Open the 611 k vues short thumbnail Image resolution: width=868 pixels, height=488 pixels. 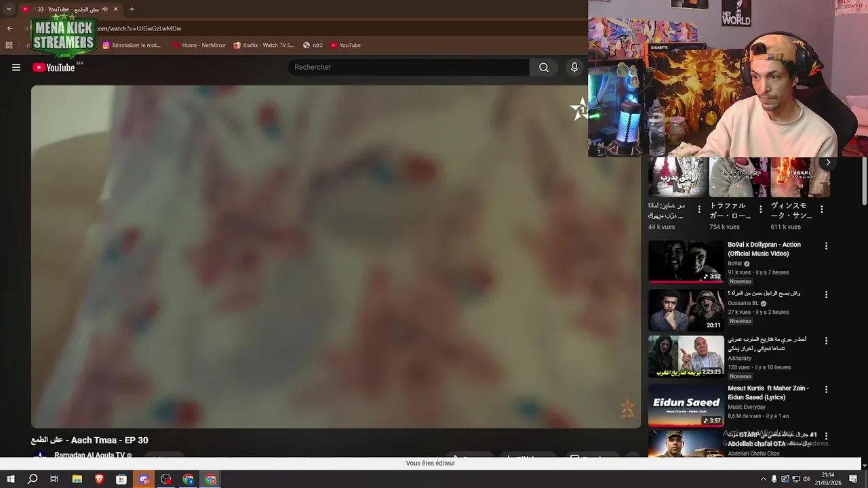coord(800,177)
